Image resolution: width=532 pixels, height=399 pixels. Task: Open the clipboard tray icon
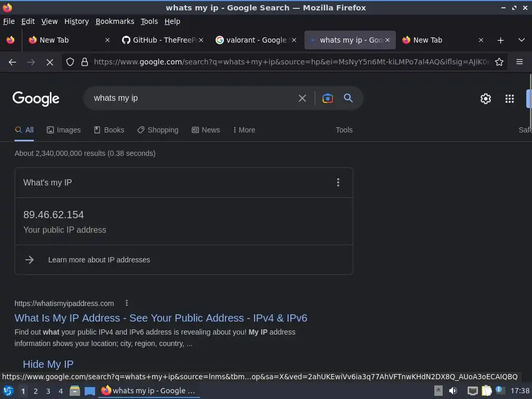[x=486, y=391]
